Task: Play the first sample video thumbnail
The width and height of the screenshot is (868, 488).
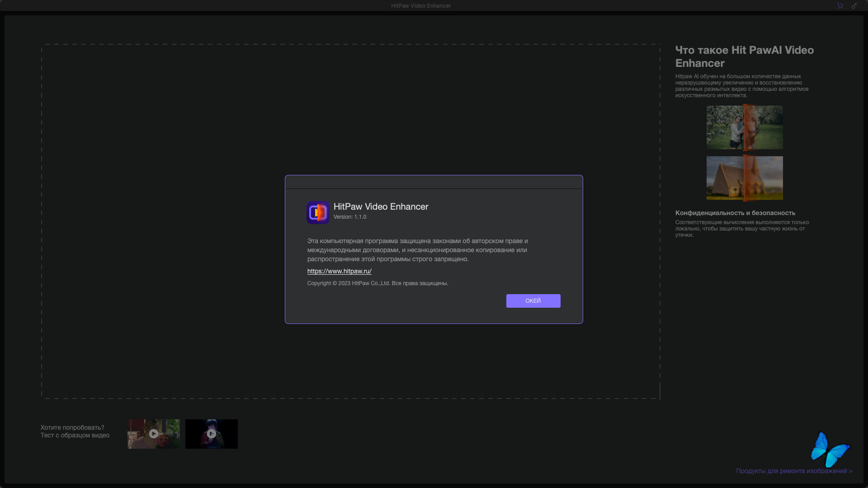Action: (153, 434)
